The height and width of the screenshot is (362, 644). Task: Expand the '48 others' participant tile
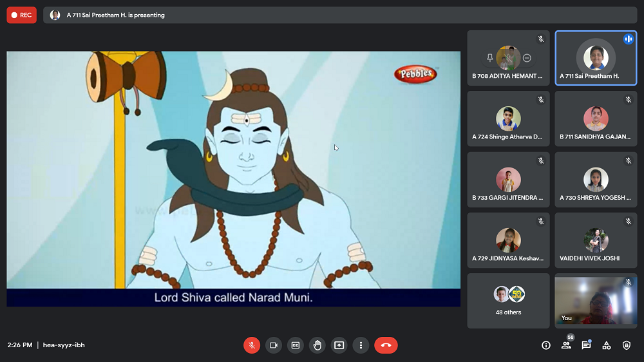pyautogui.click(x=508, y=300)
